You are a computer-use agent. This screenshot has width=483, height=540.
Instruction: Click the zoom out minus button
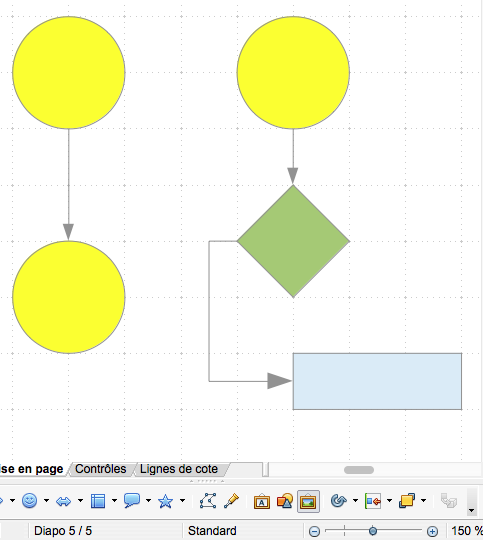[314, 531]
